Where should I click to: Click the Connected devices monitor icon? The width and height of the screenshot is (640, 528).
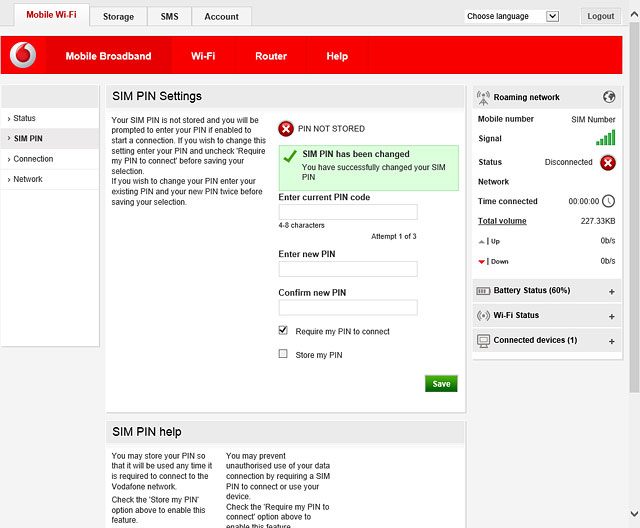tap(483, 341)
